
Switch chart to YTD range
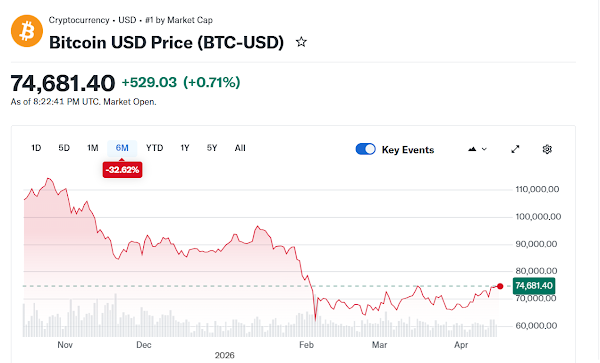coord(155,148)
